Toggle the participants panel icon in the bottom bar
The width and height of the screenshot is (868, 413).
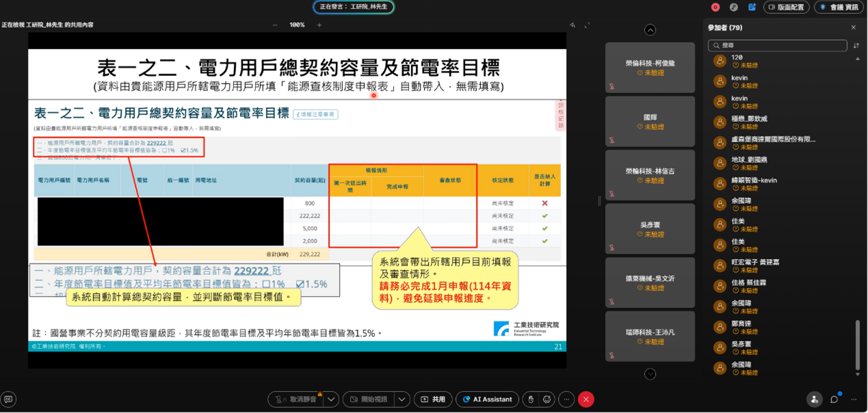coord(814,399)
